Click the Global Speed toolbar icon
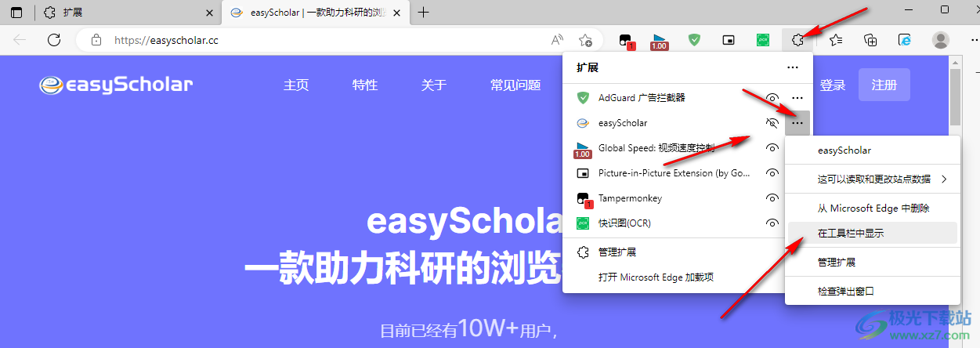Image resolution: width=980 pixels, height=348 pixels. coord(660,40)
